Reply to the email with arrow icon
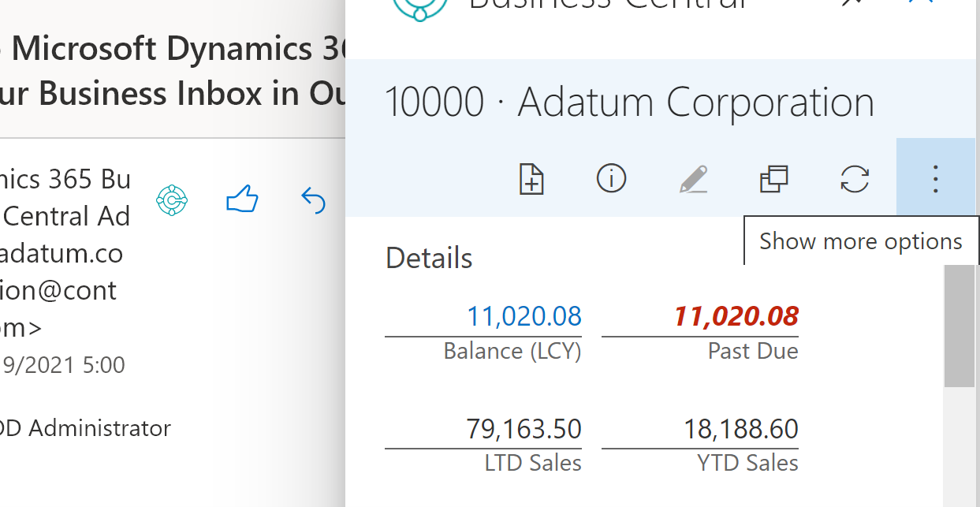This screenshot has width=980, height=507. [313, 200]
